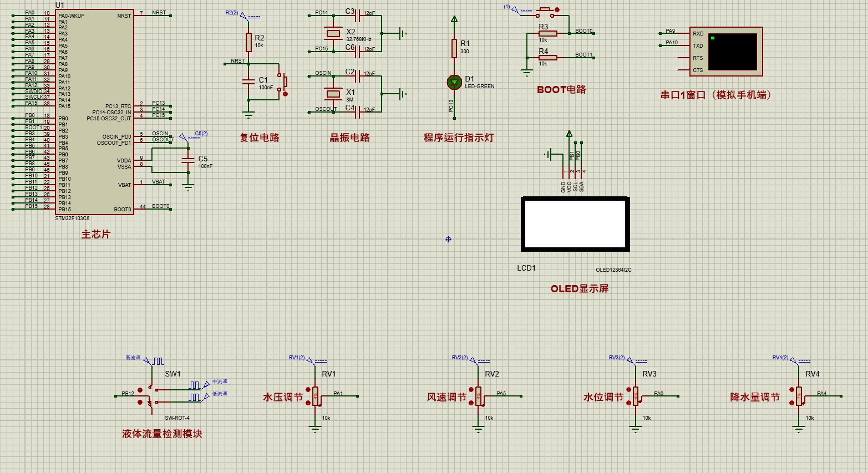Select the RV3 potentiometer body
868x473 pixels.
[x=636, y=396]
